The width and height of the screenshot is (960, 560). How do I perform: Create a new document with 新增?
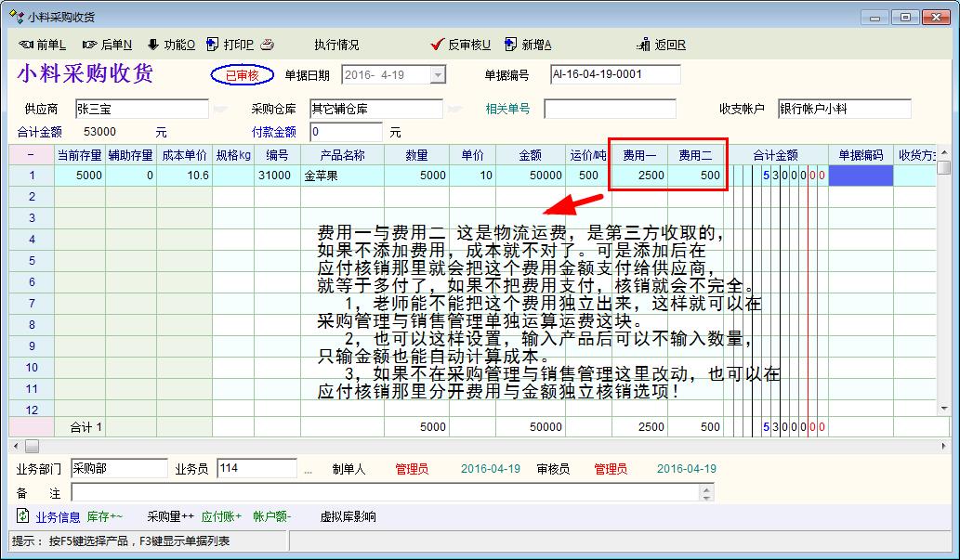530,45
